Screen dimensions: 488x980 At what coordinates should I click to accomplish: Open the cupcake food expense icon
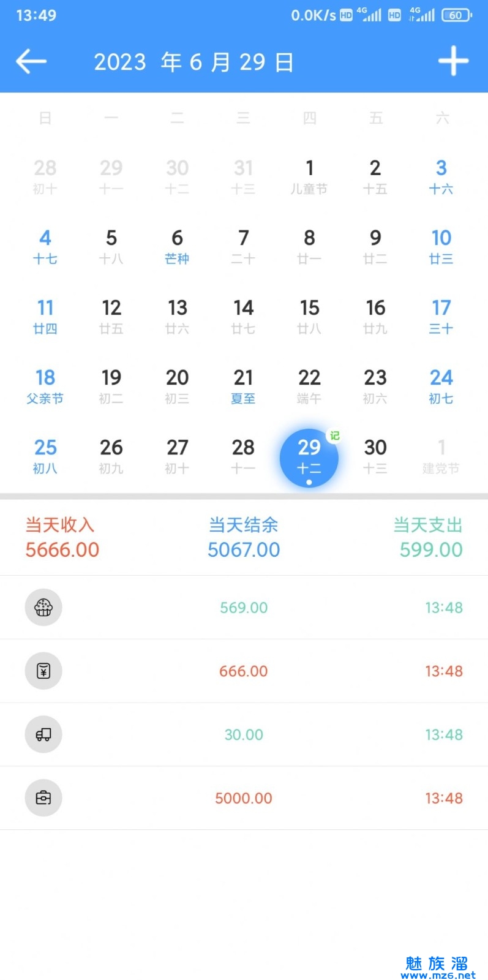[x=43, y=608]
